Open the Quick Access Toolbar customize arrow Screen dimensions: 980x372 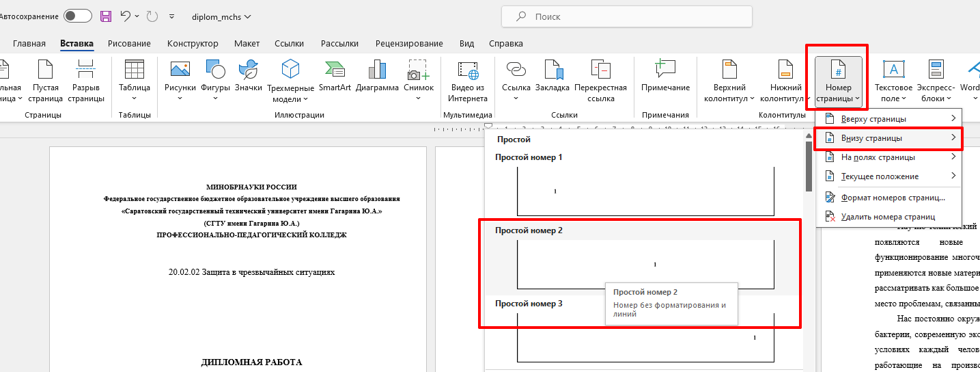171,16
